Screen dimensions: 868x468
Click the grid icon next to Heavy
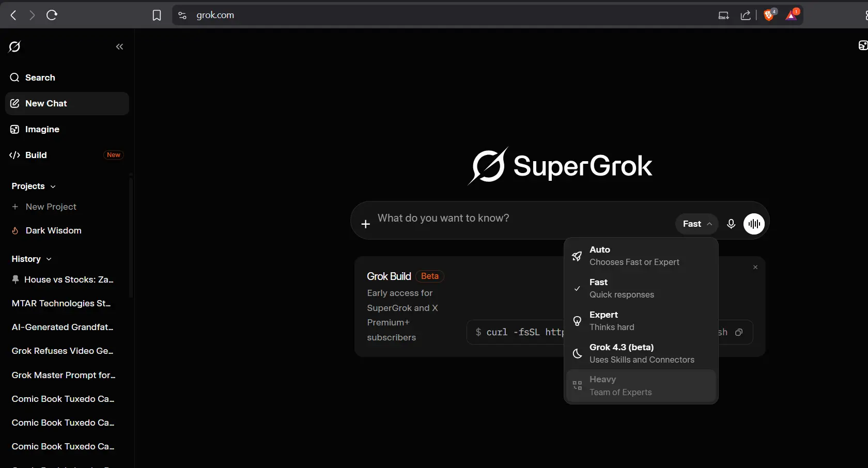click(577, 386)
